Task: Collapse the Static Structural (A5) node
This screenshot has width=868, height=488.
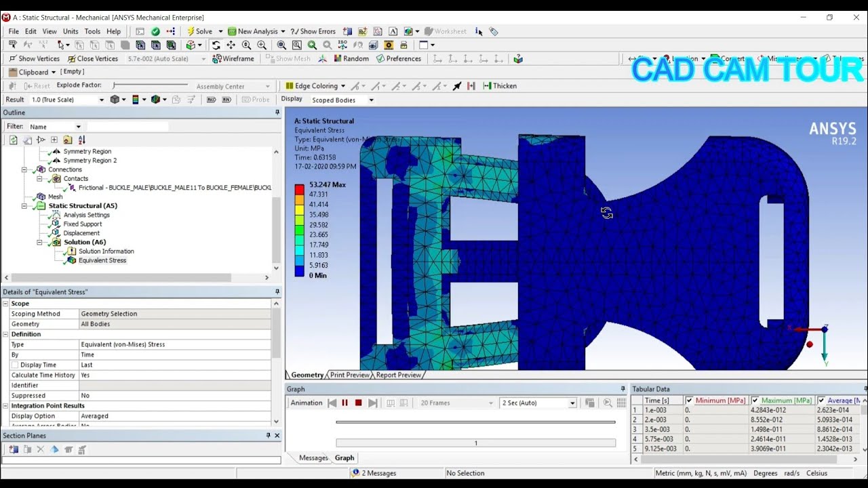Action: pos(24,205)
